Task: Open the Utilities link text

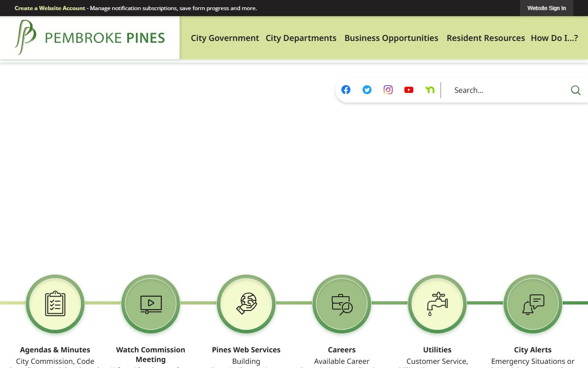Action: 437,350
